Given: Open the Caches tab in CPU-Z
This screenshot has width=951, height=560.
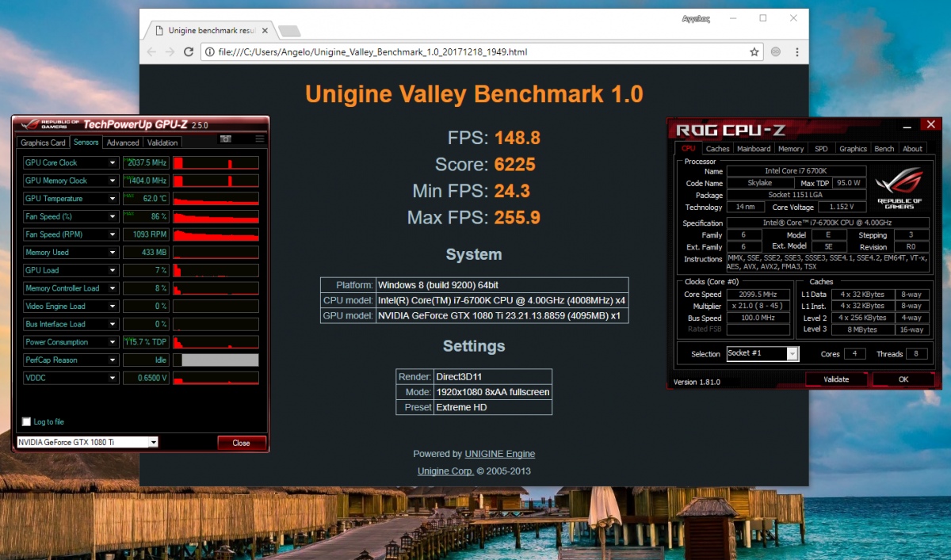Looking at the screenshot, I should coord(717,148).
